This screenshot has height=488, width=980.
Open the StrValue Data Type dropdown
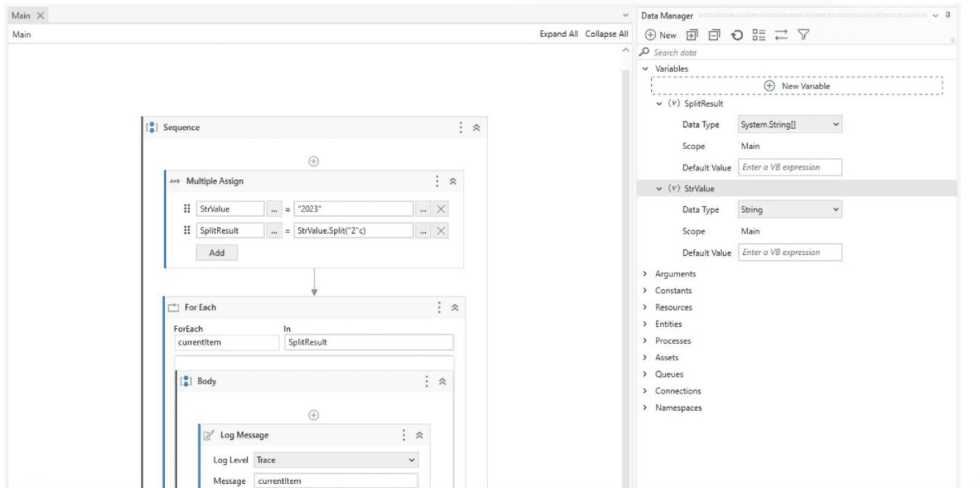790,210
